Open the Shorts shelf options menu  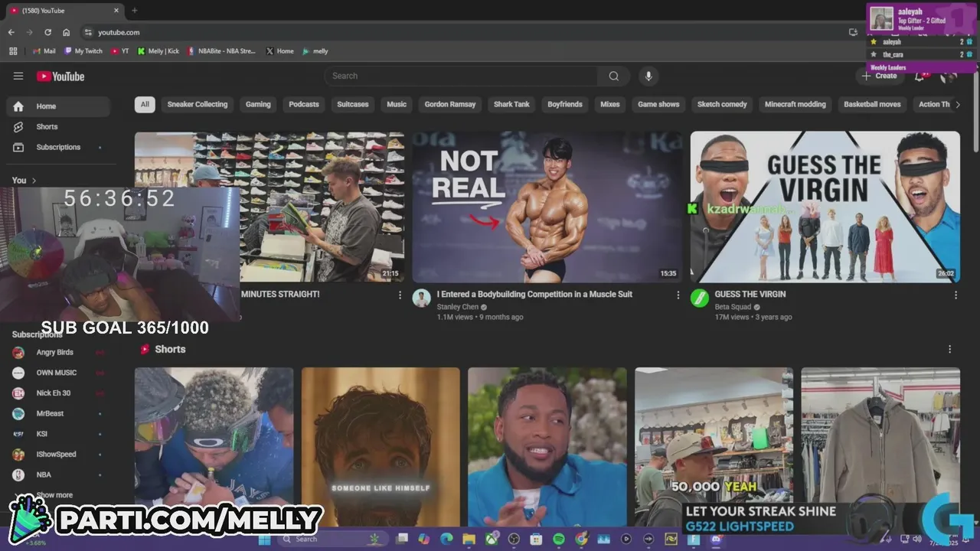[950, 349]
